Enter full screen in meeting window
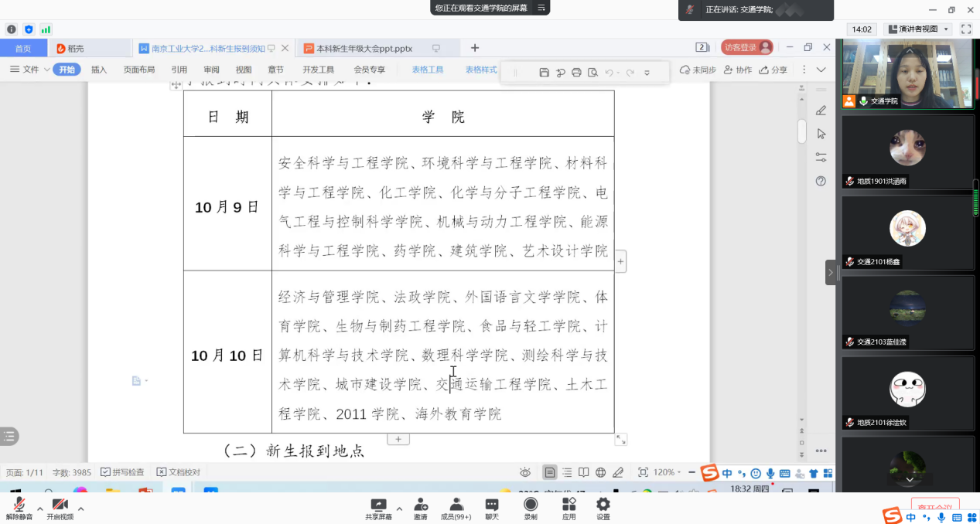 (x=965, y=29)
